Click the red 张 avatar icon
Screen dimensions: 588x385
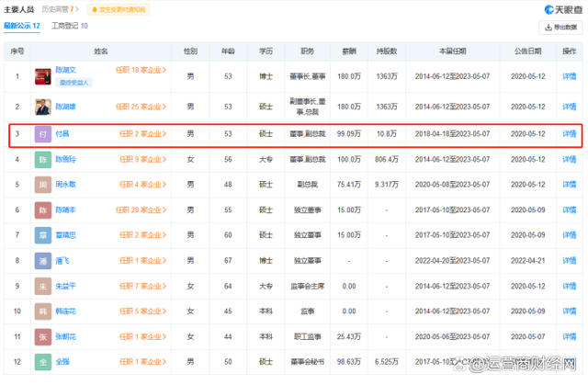point(43,337)
